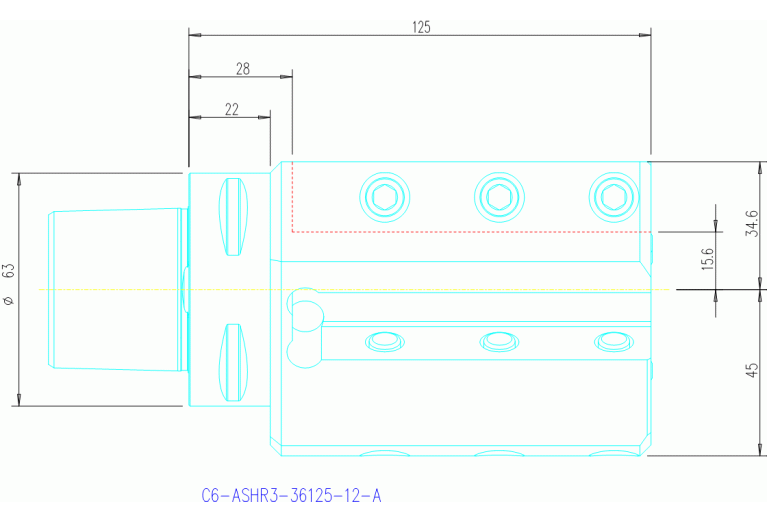The height and width of the screenshot is (523, 767).
Task: Select the tapered shank on the left
Action: [x=115, y=289]
